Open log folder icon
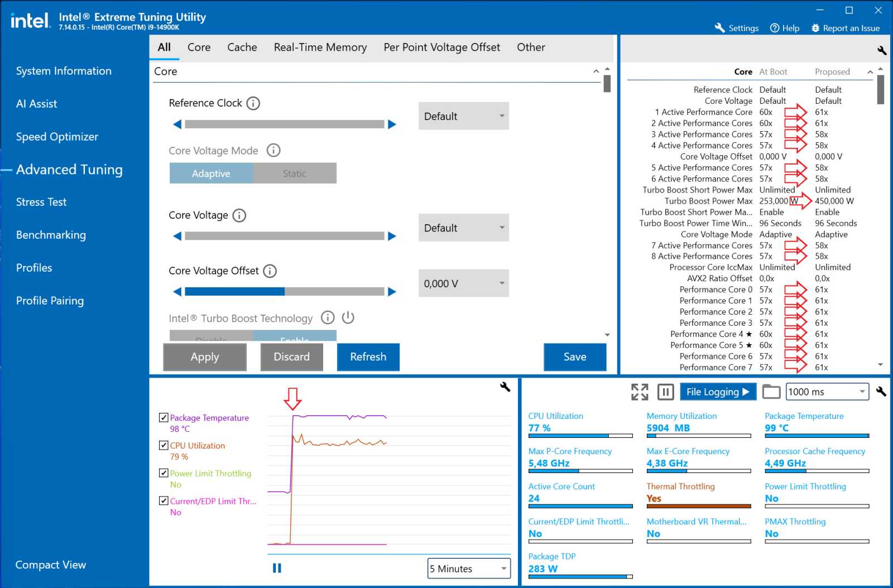This screenshot has width=893, height=588. [x=771, y=392]
